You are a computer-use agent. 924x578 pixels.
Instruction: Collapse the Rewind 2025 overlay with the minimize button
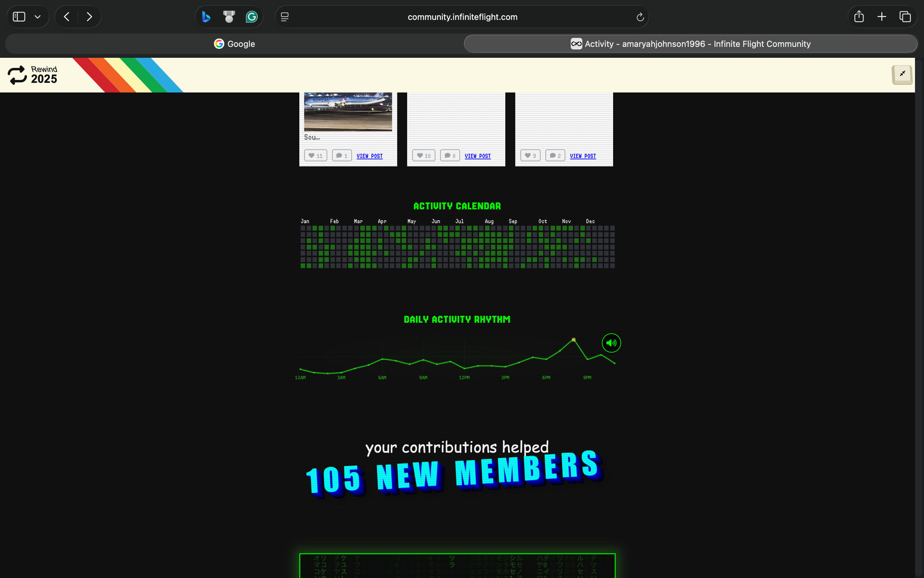coord(902,74)
